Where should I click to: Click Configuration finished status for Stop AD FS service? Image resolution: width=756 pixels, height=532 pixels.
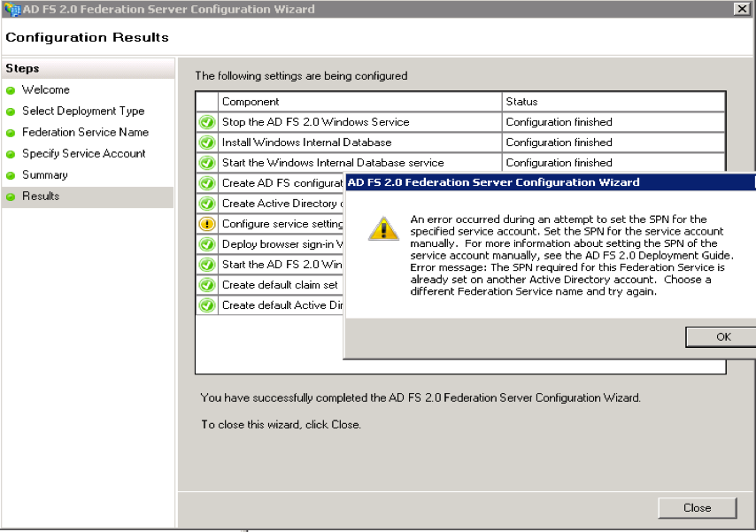pos(559,122)
